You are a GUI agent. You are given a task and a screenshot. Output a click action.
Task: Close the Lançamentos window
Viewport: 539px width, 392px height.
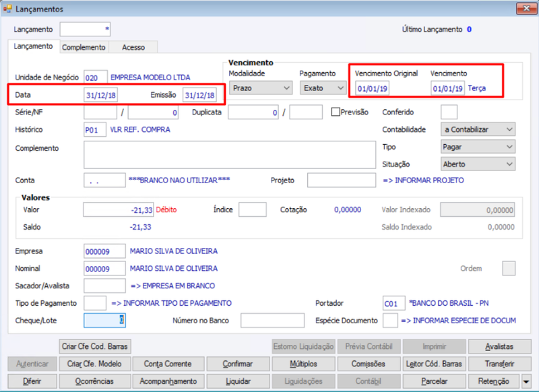point(526,9)
